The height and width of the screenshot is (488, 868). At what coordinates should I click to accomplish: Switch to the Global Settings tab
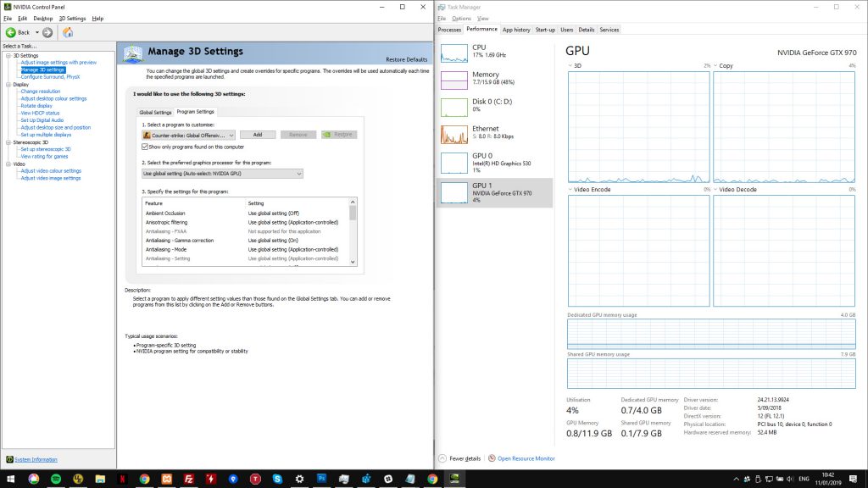coord(156,113)
